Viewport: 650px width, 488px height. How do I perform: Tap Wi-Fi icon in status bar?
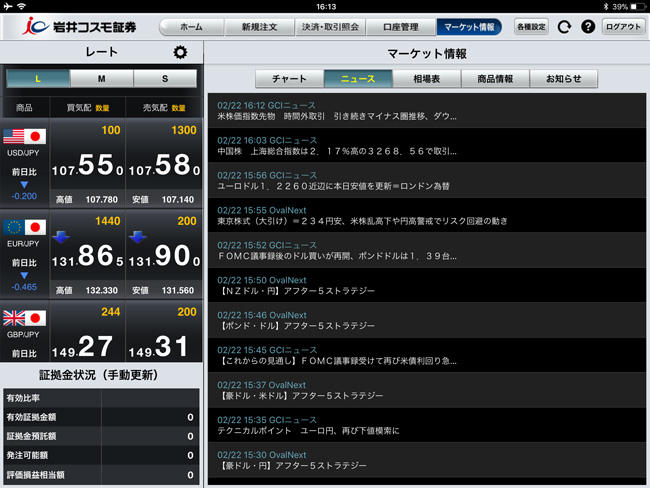coord(22,6)
